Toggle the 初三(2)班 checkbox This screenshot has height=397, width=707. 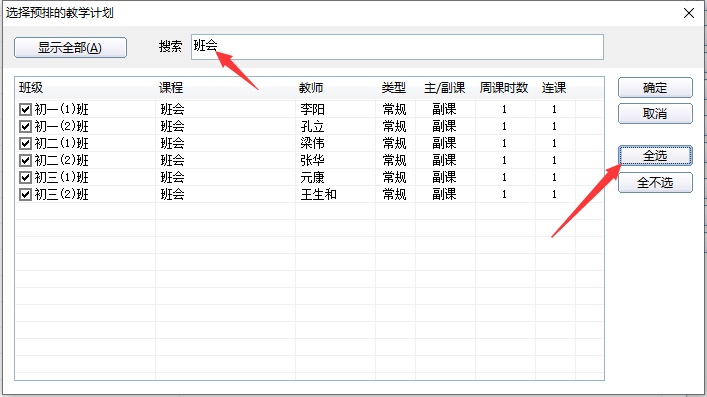25,194
